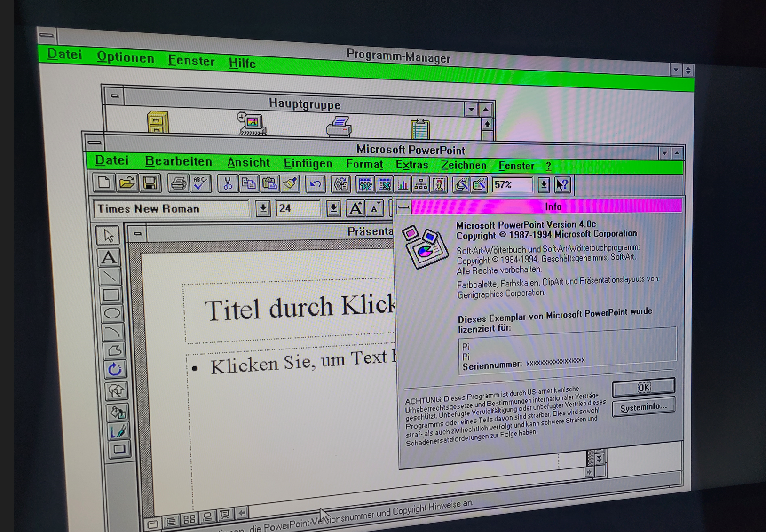Click the Decrease Font Size small A

point(375,208)
